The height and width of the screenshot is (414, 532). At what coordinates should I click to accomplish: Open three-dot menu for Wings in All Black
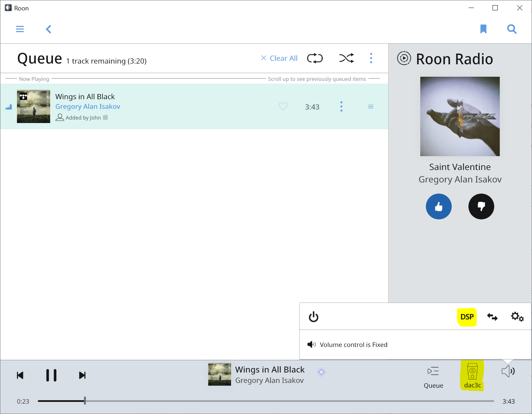pos(341,106)
